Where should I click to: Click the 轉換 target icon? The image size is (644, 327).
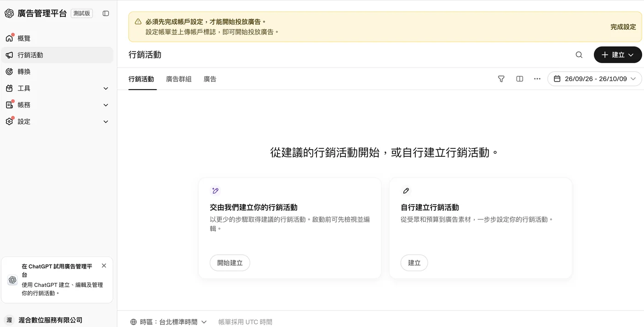coord(9,71)
